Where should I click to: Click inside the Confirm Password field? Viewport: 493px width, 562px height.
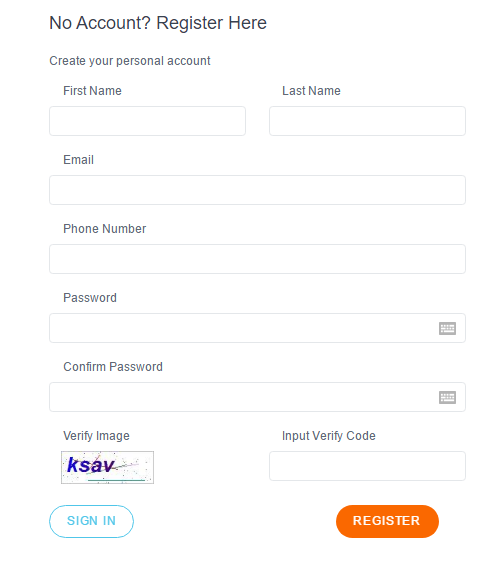pos(257,397)
